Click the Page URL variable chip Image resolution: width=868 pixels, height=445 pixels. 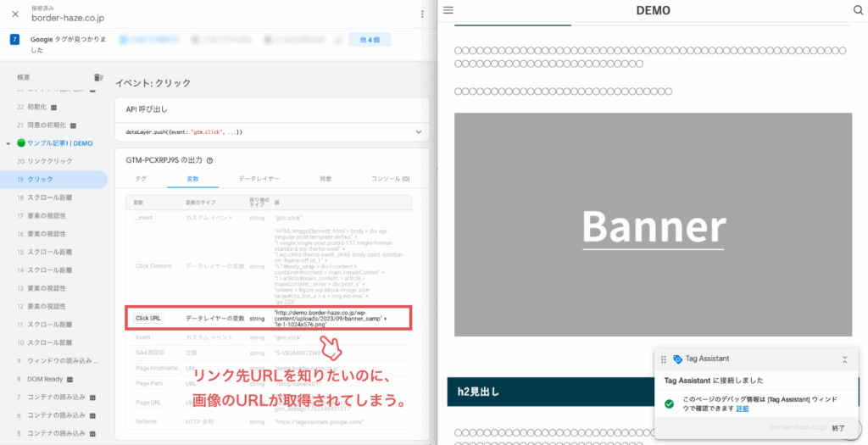(x=147, y=403)
